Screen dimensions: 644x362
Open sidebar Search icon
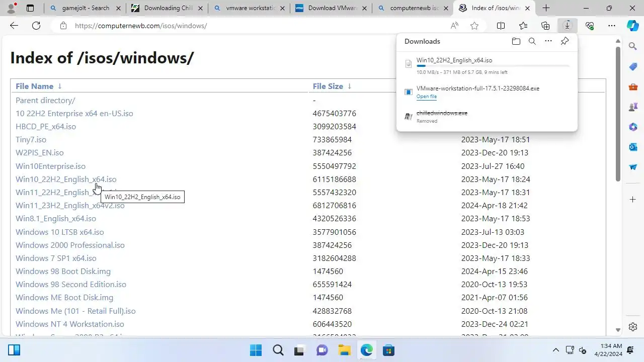633,46
